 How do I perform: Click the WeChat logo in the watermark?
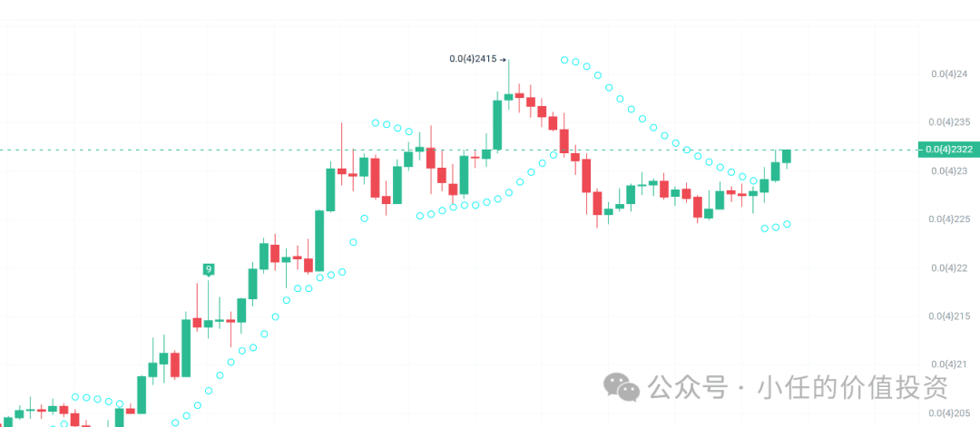(x=622, y=387)
